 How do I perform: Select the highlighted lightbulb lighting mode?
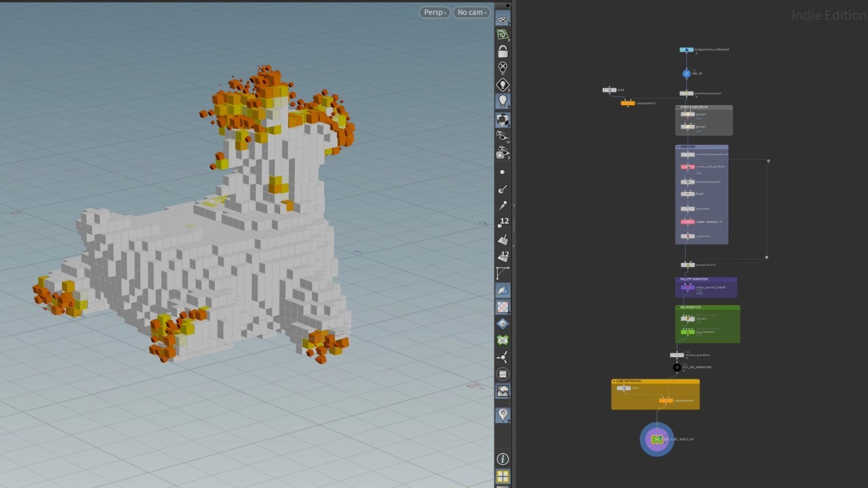pos(502,101)
